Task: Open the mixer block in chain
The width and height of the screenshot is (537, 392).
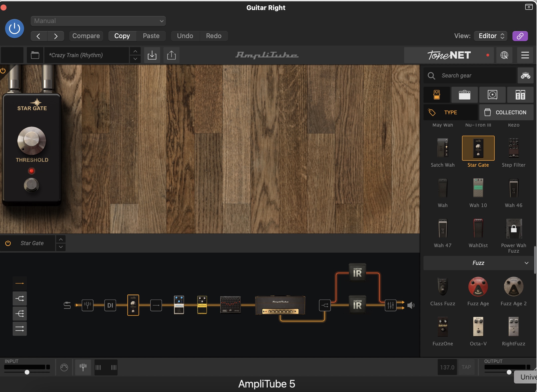Action: (391, 305)
